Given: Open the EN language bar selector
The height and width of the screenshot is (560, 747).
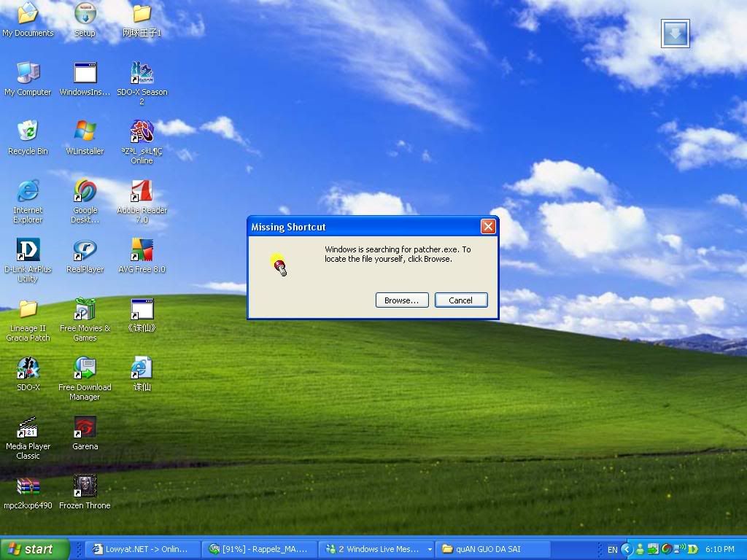Looking at the screenshot, I should [613, 548].
